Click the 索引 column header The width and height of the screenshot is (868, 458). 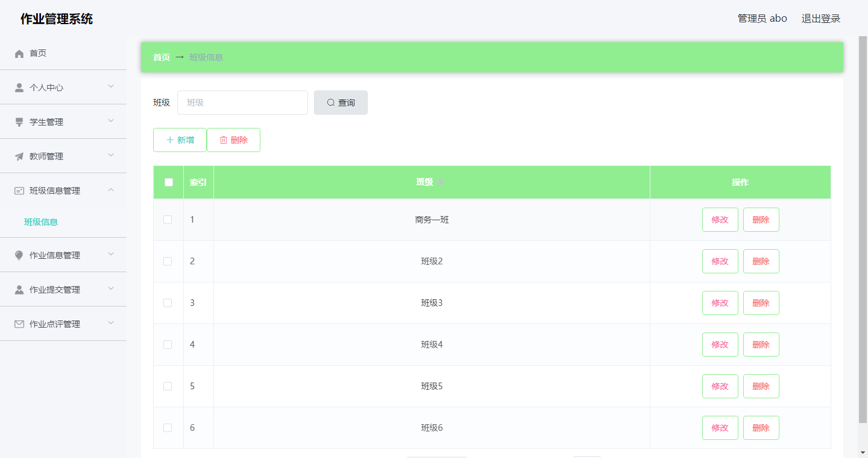tap(198, 182)
